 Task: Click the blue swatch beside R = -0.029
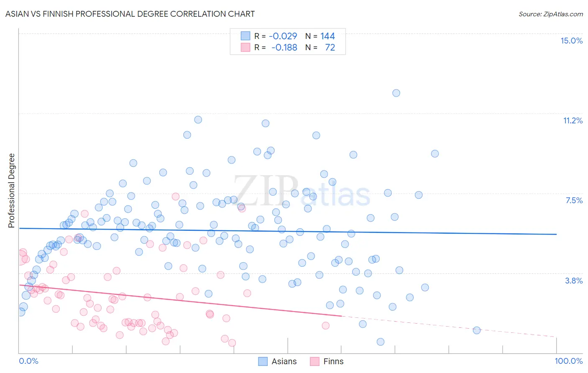[245, 36]
